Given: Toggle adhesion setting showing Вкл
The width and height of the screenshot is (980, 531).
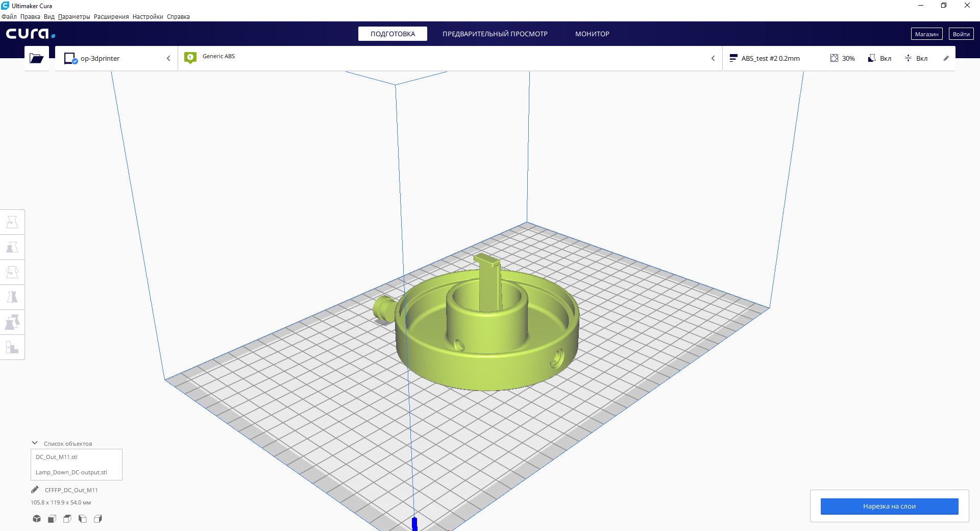Looking at the screenshot, I should [916, 58].
